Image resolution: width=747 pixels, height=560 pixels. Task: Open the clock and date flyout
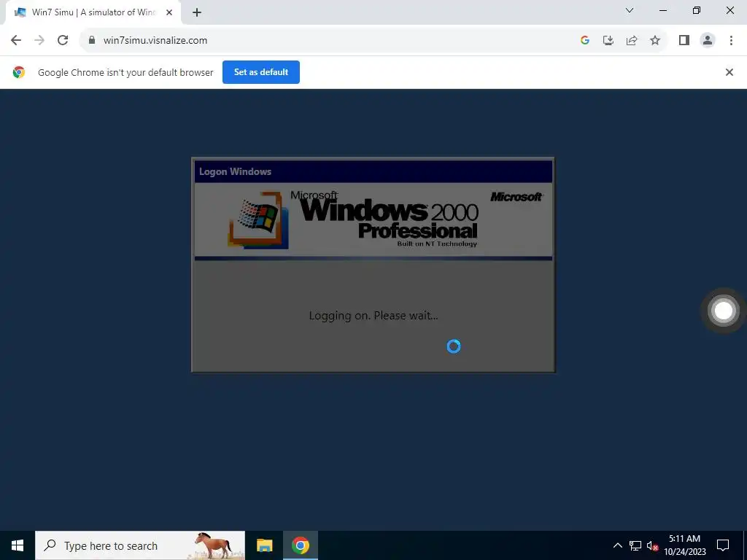tap(684, 545)
